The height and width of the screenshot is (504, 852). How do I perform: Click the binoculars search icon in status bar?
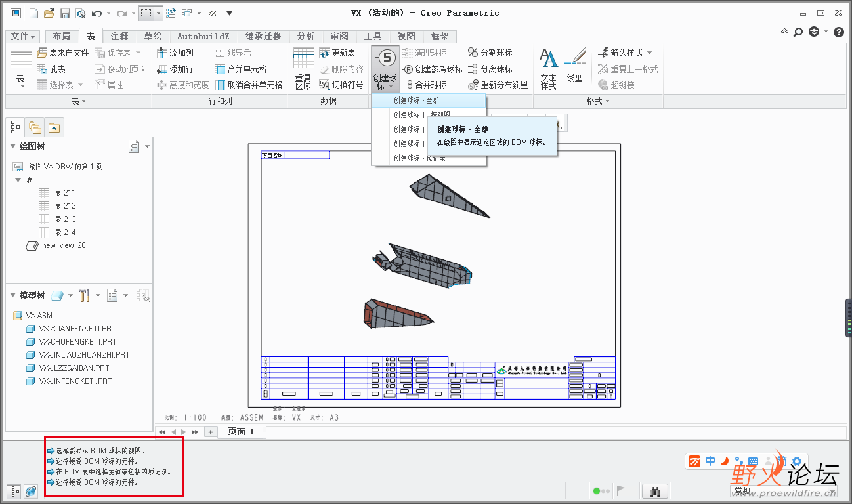(x=654, y=491)
